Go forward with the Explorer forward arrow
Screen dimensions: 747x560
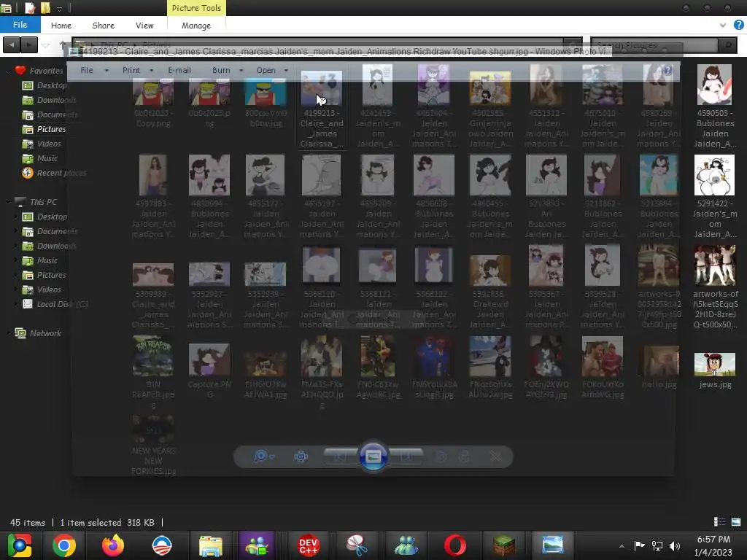29,44
